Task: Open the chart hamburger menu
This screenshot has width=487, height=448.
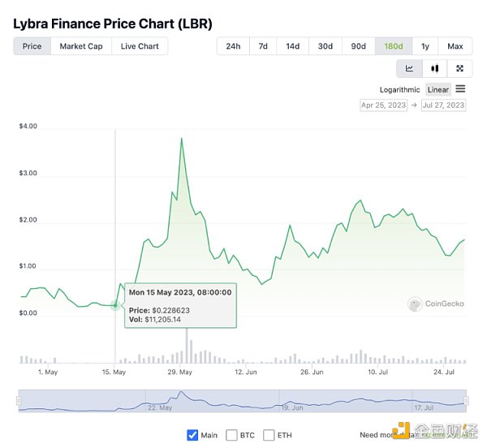Action: click(x=460, y=89)
